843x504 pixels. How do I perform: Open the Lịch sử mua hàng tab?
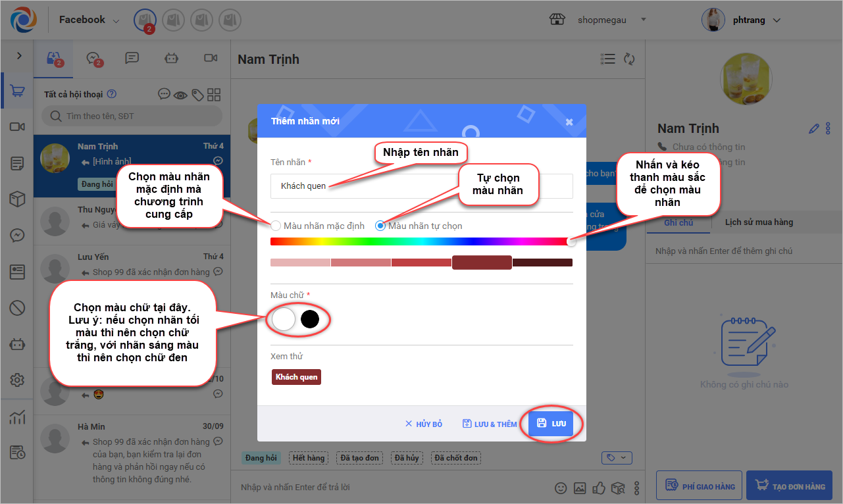[x=759, y=222]
